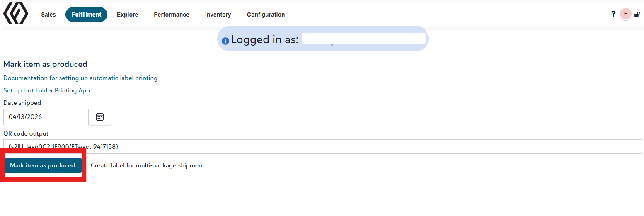Focus the Date shipped field
Screen dimensions: 644x216
click(46, 117)
